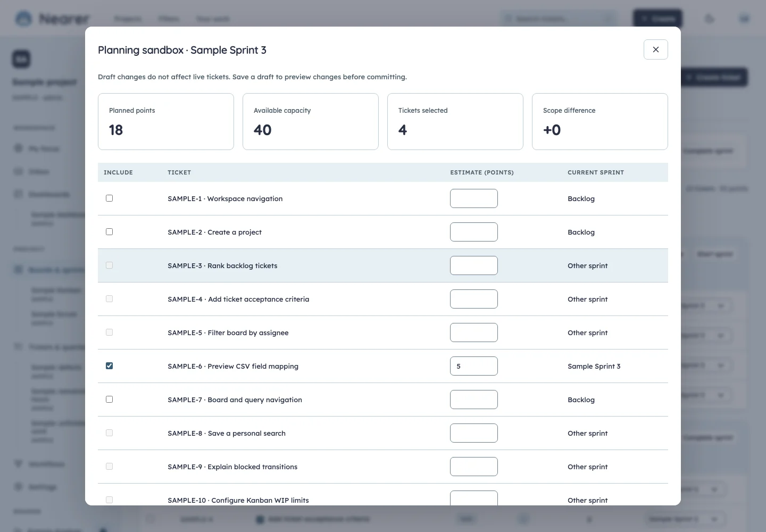Click "SAMPLE-5 · Filter board by assignee"
This screenshot has height=532, width=766.
[228, 332]
